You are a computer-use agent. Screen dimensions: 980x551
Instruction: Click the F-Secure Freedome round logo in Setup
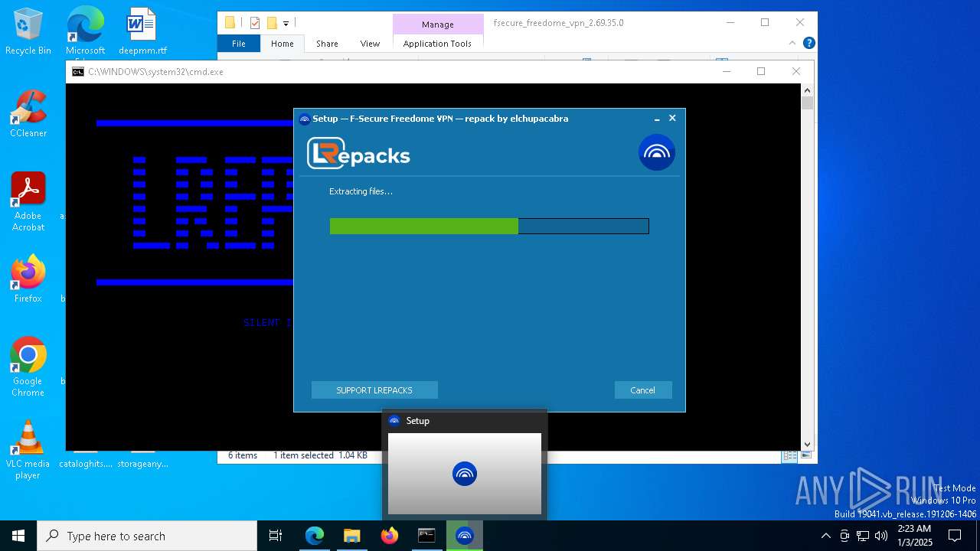(x=656, y=152)
